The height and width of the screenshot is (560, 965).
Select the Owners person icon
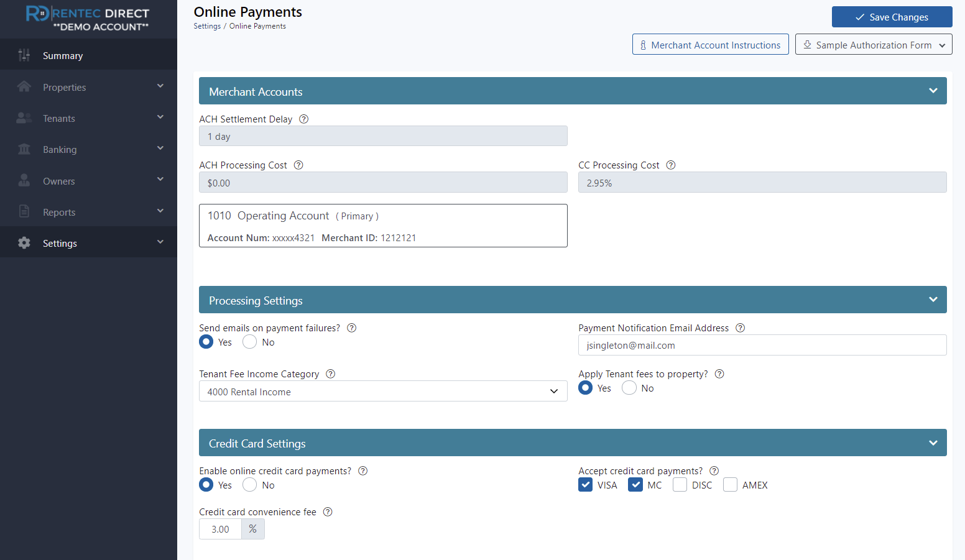point(24,180)
